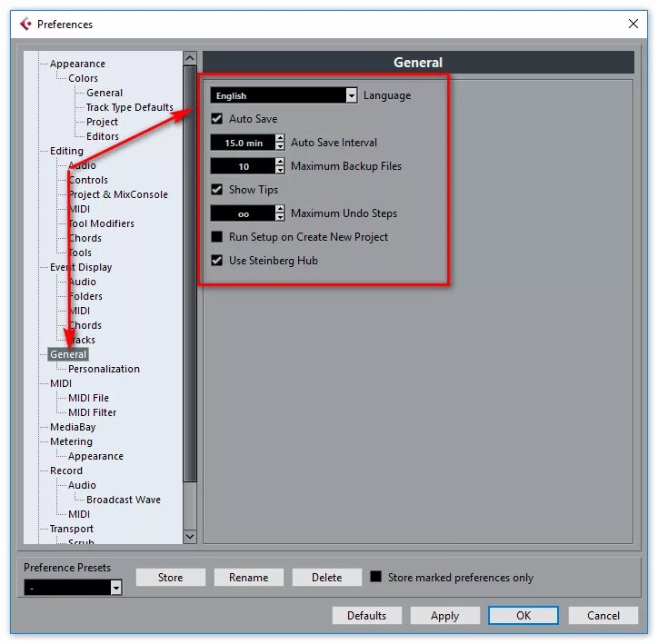Confirm with the OK button
Viewport: 658px width, 644px height.
click(523, 616)
